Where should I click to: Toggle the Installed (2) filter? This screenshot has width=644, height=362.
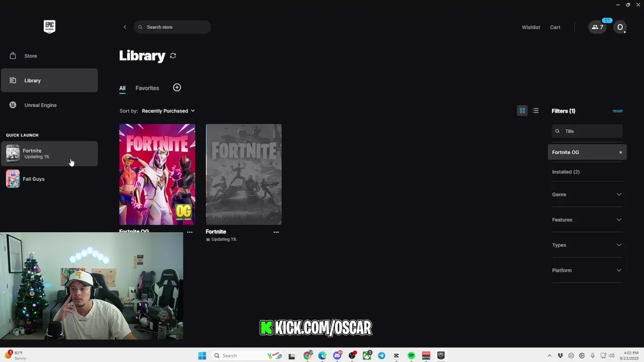[x=566, y=172]
